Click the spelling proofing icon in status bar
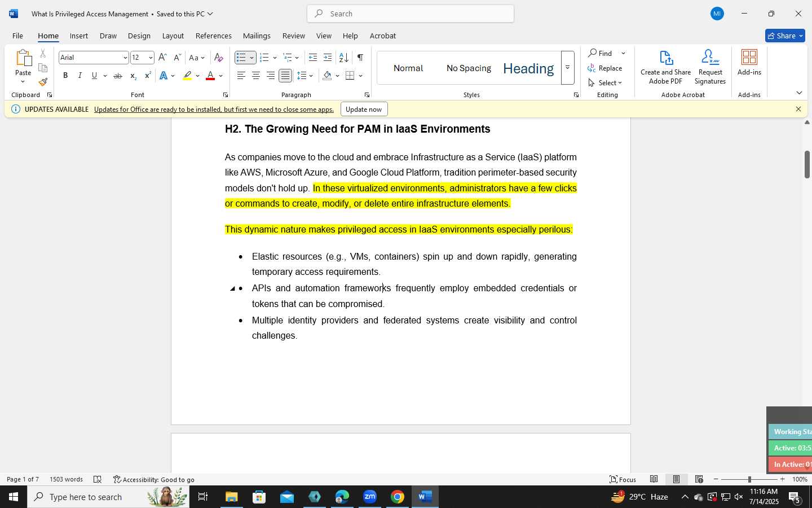Image resolution: width=812 pixels, height=508 pixels. click(98, 479)
